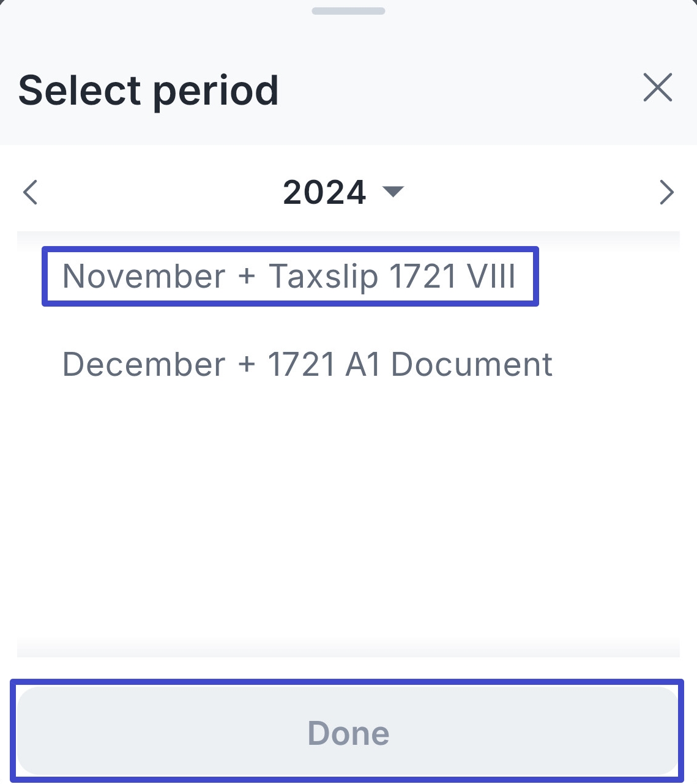Dismiss the sheet via the X icon
Screen dimensions: 697x784
coord(658,88)
